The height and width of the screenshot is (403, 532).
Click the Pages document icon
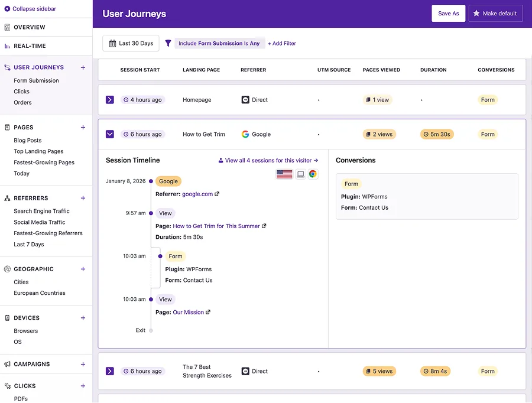[x=7, y=128]
